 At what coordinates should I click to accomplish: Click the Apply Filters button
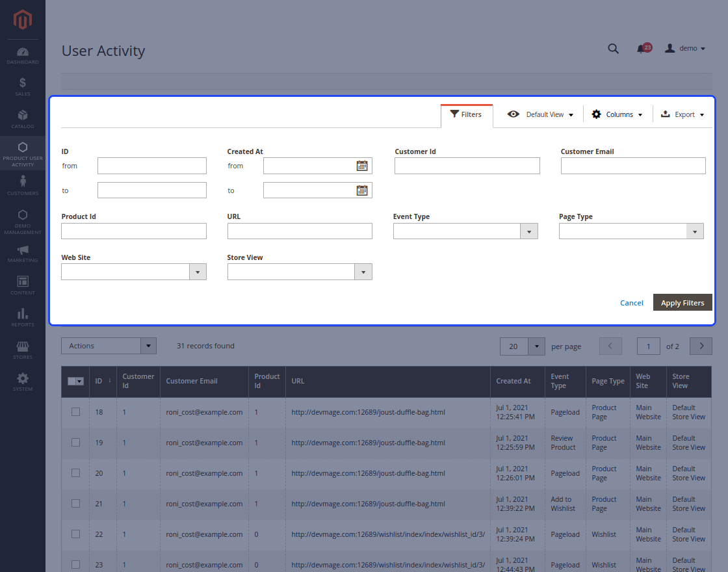point(682,303)
